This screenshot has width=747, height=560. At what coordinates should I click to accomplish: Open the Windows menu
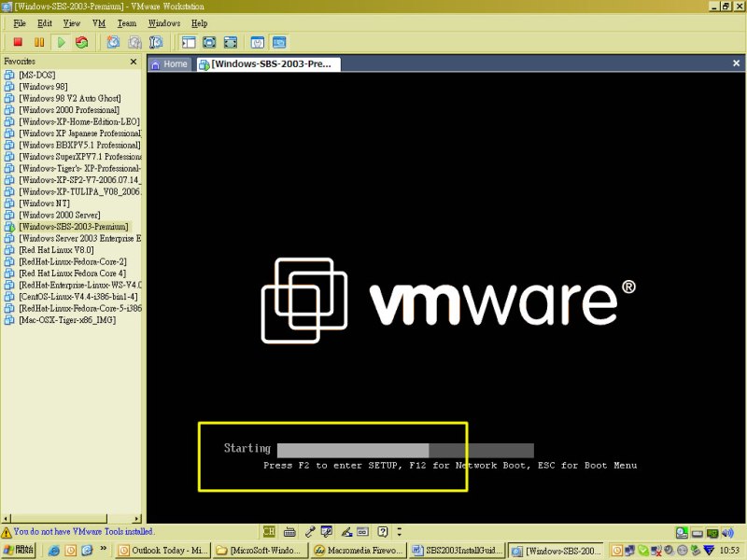coord(164,22)
